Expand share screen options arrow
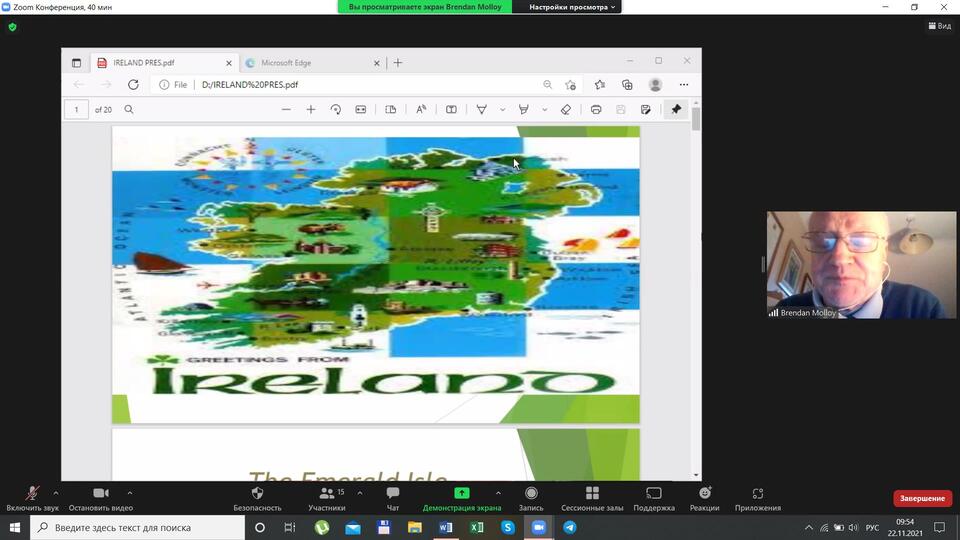The image size is (960, 540). tap(498, 493)
